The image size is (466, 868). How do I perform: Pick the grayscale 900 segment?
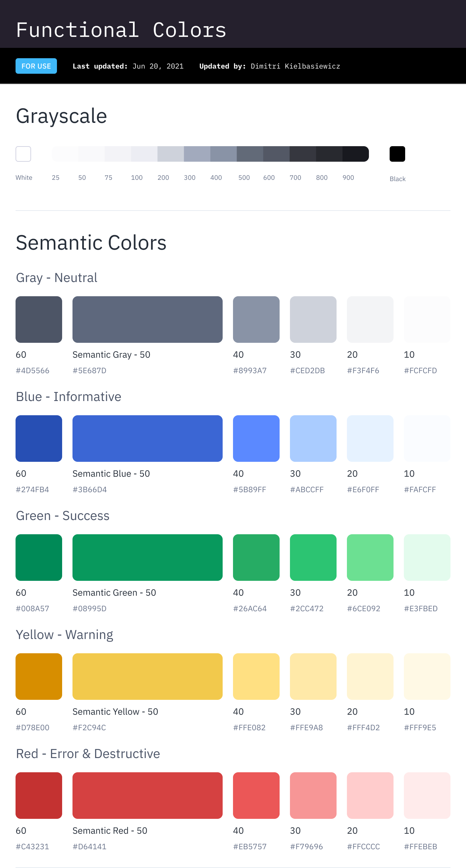point(355,154)
